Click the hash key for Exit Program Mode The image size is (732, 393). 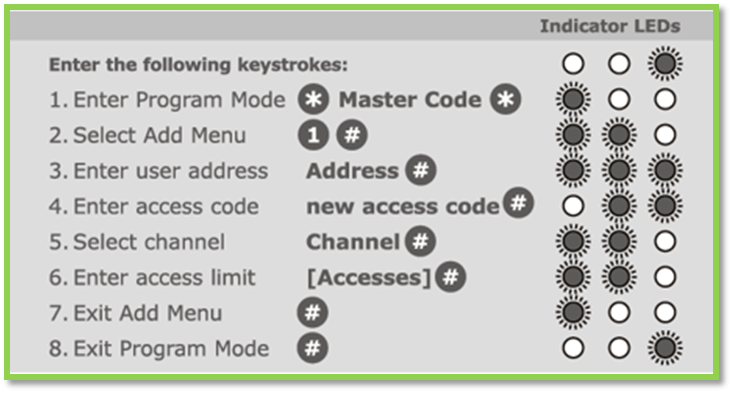pos(312,348)
